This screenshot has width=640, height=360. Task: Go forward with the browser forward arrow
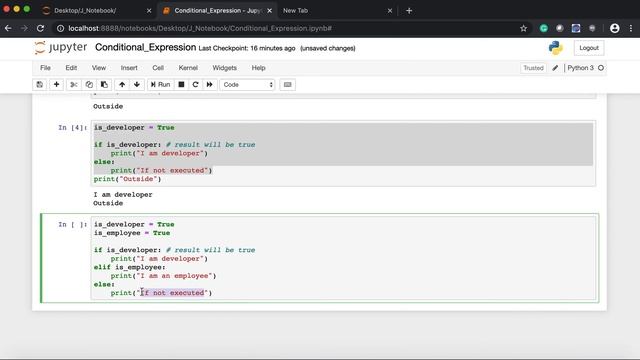click(24, 28)
